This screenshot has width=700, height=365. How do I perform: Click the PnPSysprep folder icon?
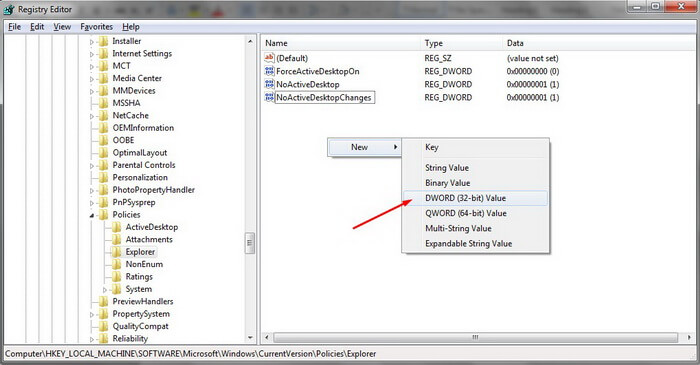click(x=104, y=202)
